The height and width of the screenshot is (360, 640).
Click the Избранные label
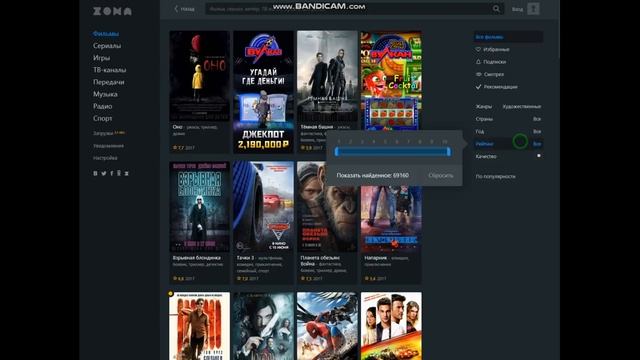[x=496, y=49]
